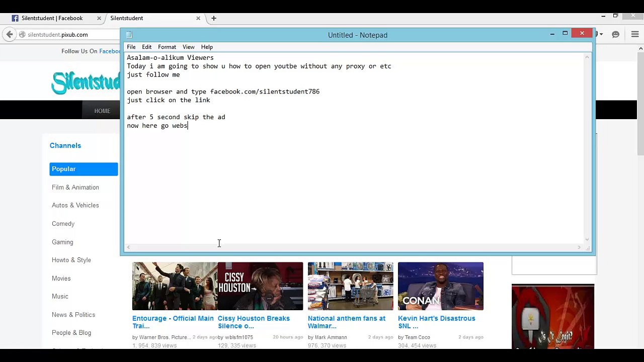Click Notepad vertical scrollbar down arrow
Viewport: 644px width, 362px height.
coord(587,239)
